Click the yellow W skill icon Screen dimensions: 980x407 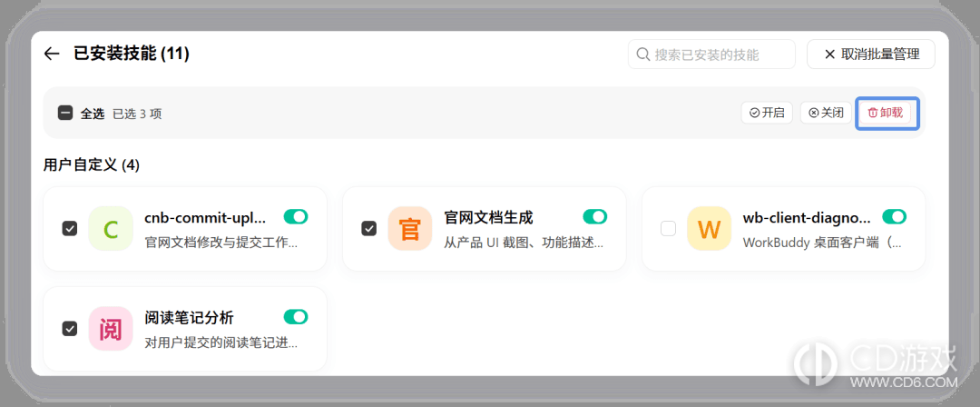(x=710, y=229)
